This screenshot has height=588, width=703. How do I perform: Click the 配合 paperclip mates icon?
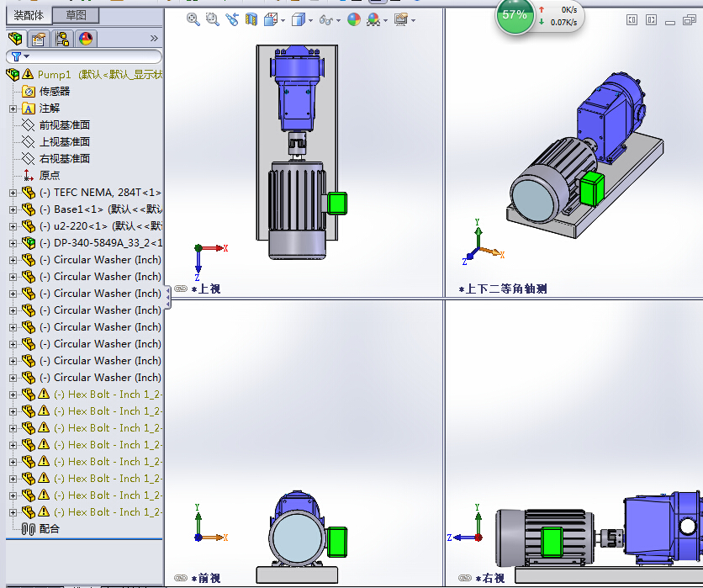pos(29,529)
